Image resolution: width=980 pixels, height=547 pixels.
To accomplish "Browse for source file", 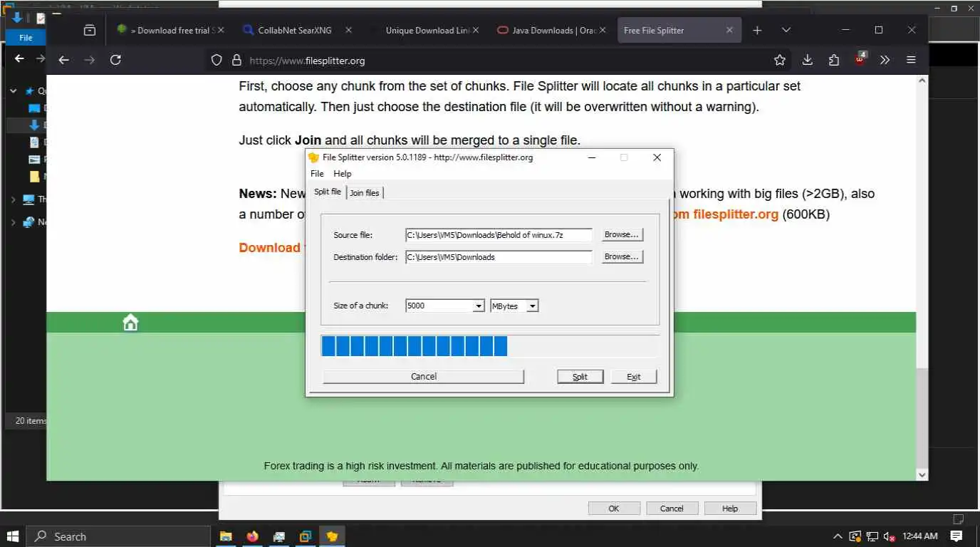I will point(622,234).
